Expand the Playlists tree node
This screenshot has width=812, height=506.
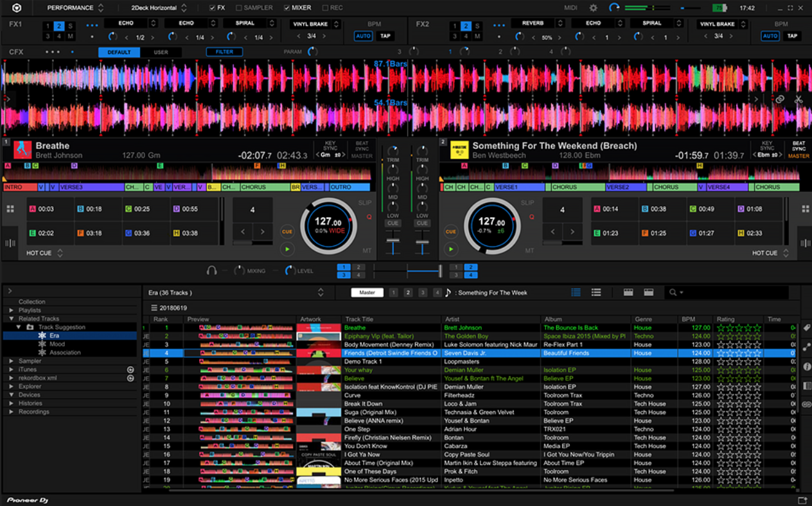coord(11,310)
